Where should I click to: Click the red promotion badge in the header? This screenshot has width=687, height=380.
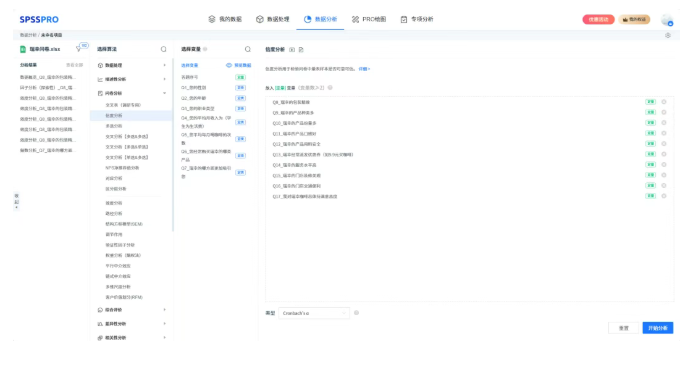(598, 19)
